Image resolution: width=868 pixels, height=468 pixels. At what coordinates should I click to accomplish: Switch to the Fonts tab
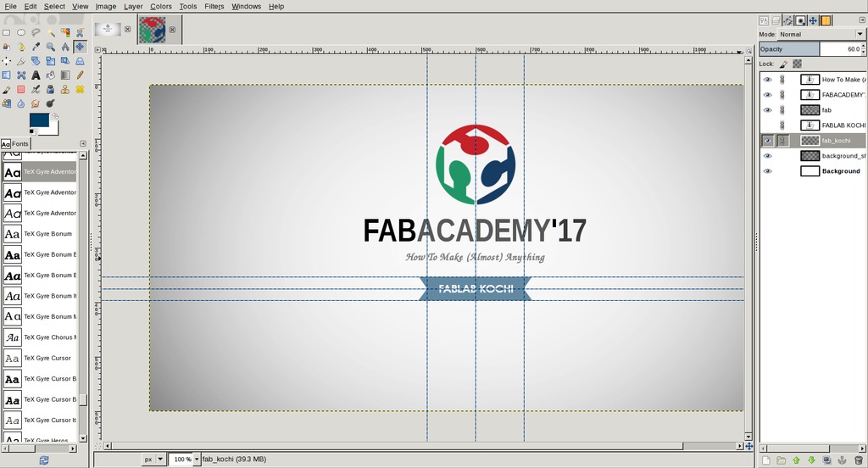pos(15,144)
